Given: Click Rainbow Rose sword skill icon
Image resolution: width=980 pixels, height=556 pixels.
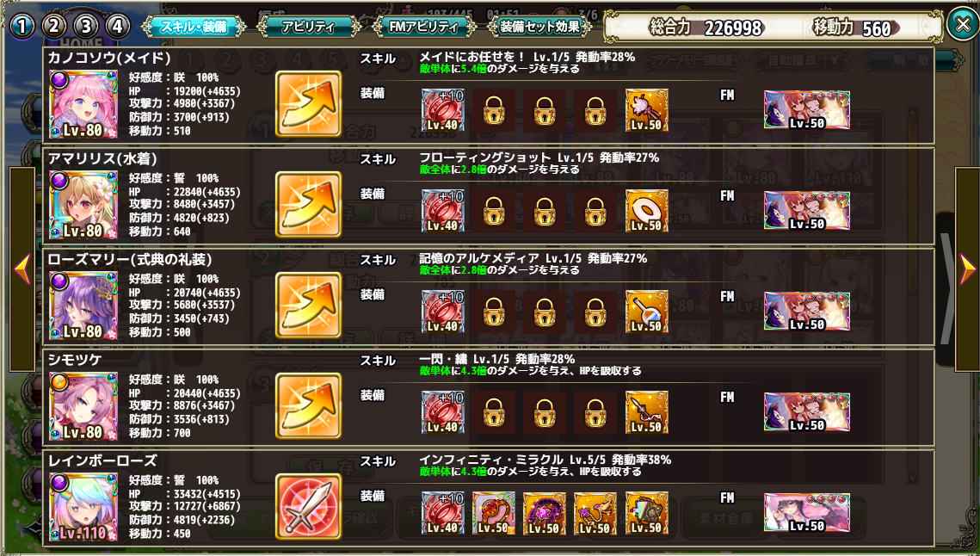Looking at the screenshot, I should point(309,504).
